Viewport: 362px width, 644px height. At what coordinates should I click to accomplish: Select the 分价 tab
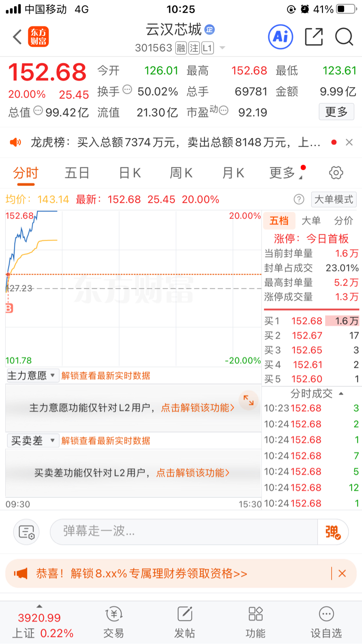343,221
